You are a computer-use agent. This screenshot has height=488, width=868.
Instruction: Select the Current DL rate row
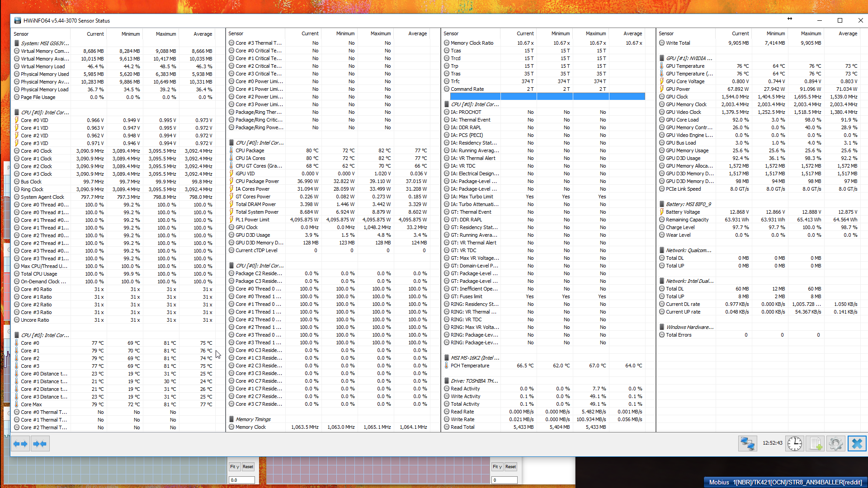pos(759,304)
